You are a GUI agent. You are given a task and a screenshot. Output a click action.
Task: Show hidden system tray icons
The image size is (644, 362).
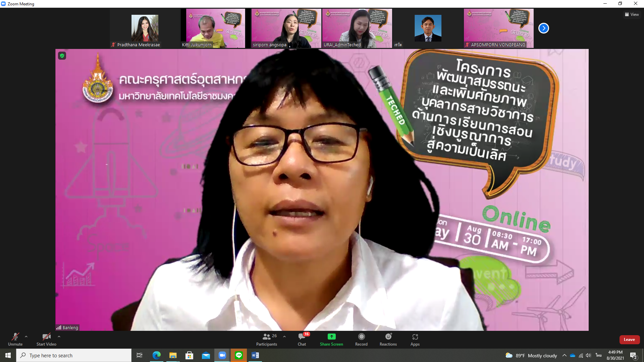565,355
